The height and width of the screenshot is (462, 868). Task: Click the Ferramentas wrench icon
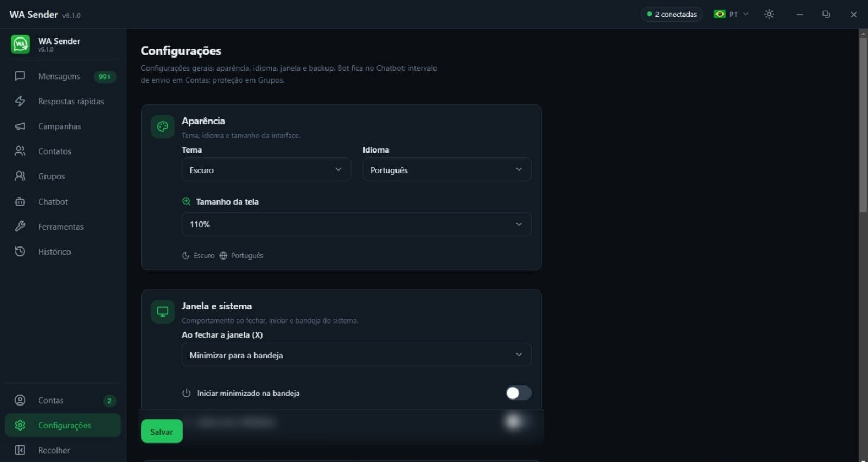tap(20, 226)
